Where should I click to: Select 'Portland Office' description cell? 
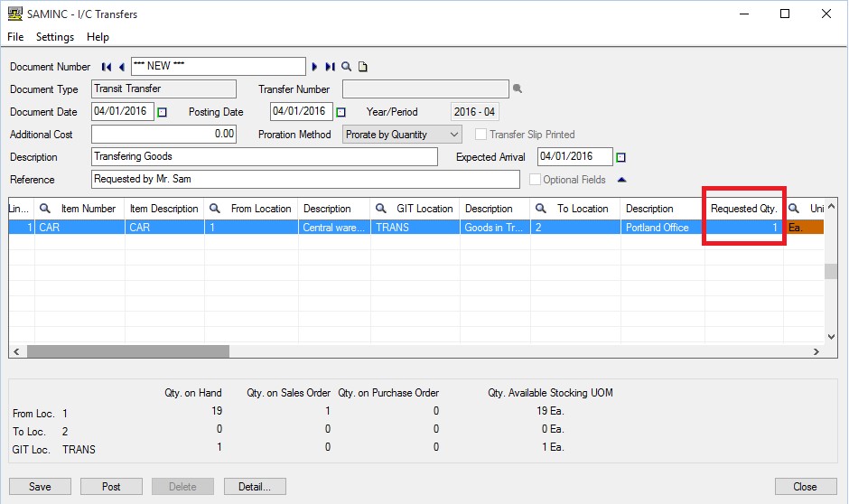coord(663,228)
